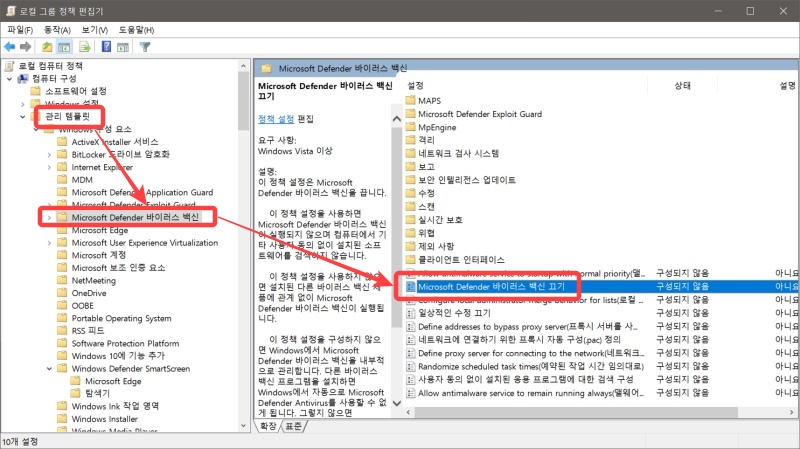Select Allow antimalware service to remain running policy

tap(531, 393)
